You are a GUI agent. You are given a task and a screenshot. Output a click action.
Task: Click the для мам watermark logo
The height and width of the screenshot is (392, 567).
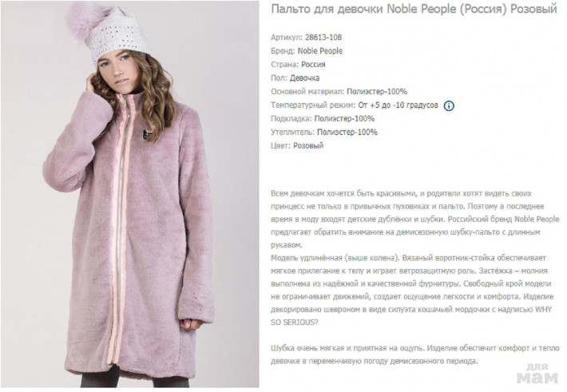coord(537,374)
